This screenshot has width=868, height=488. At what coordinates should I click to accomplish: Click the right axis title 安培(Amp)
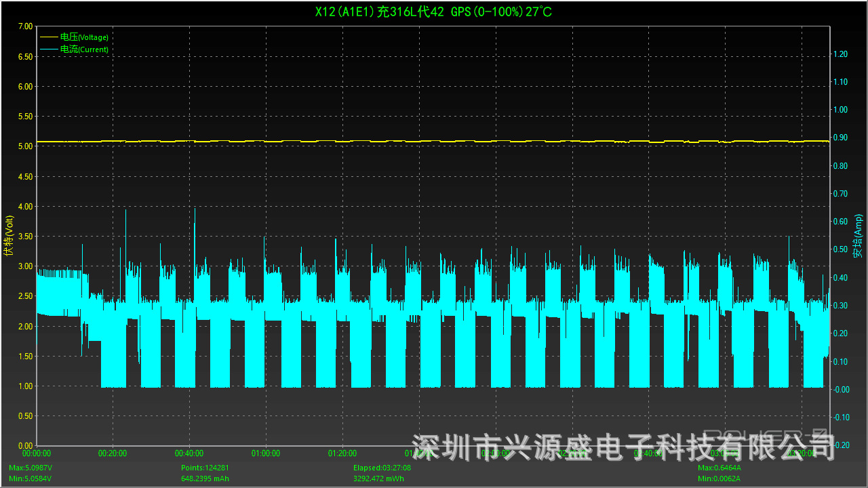point(858,235)
